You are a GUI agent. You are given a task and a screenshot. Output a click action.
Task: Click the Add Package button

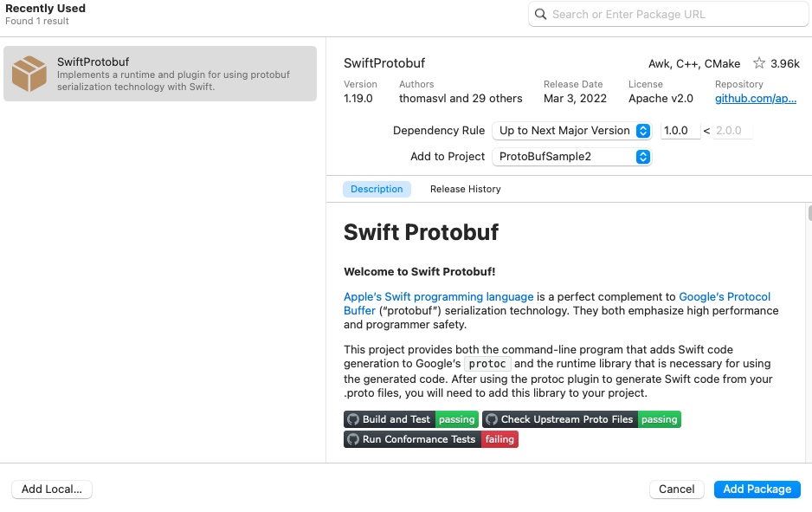[757, 489]
